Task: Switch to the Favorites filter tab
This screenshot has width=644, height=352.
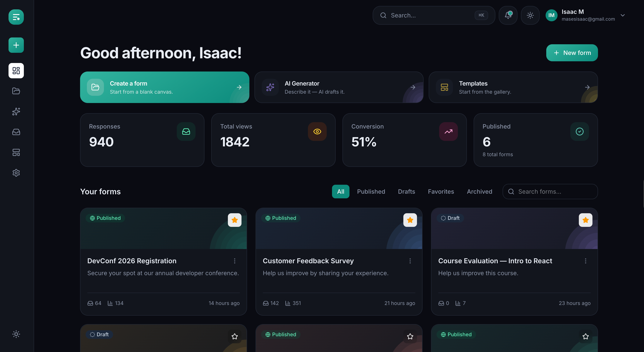Action: pos(441,191)
